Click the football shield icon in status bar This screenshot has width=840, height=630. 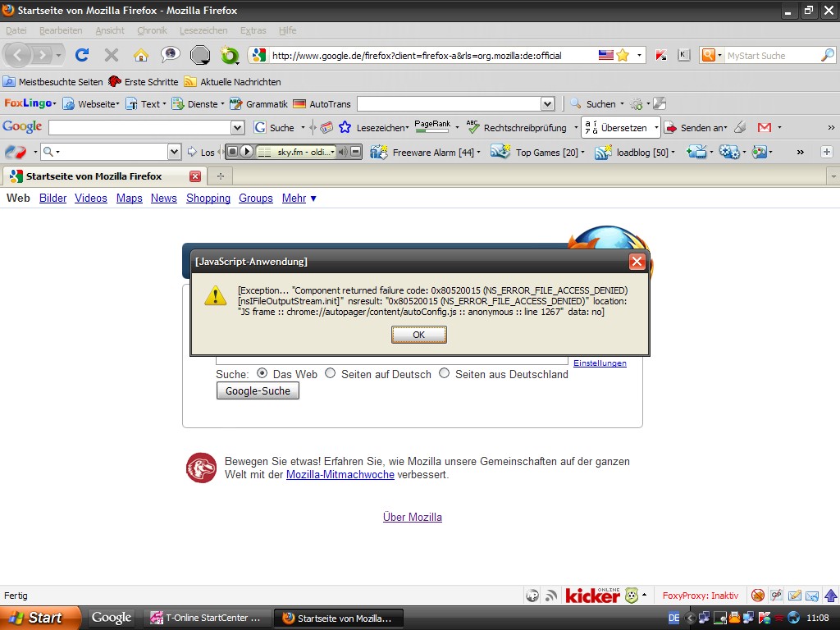pyautogui.click(x=632, y=596)
